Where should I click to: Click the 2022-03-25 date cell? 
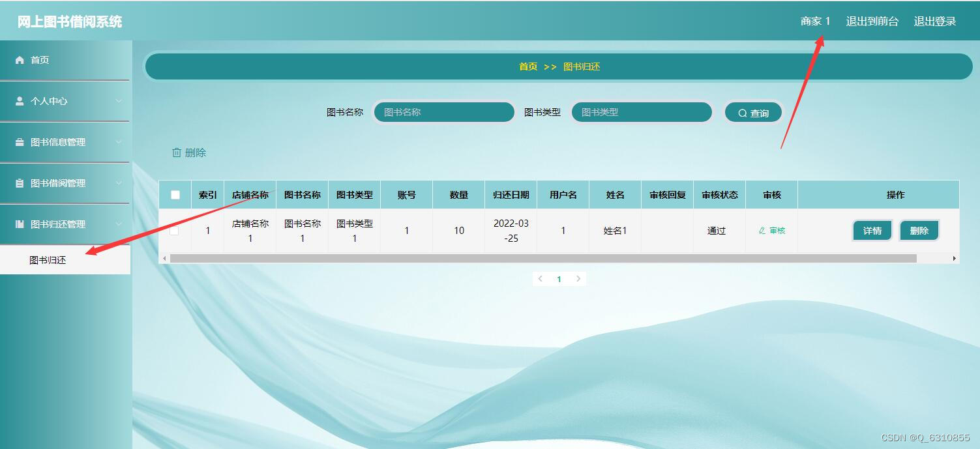511,231
